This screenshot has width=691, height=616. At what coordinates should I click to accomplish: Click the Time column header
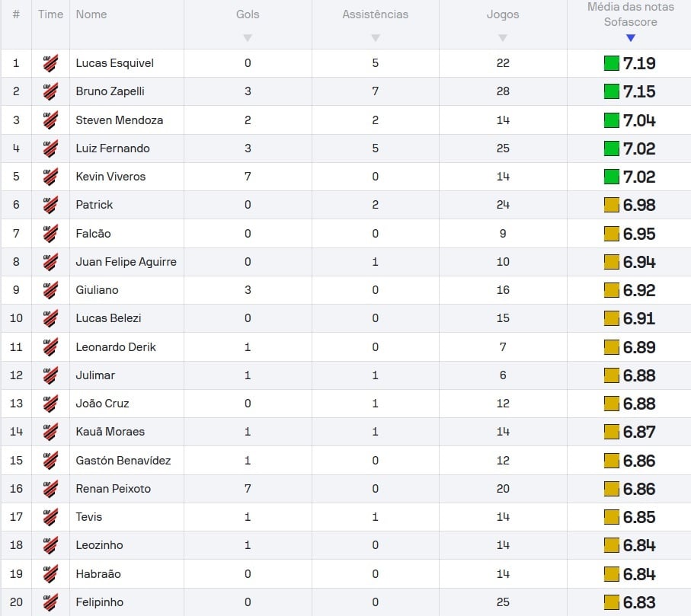coord(50,14)
